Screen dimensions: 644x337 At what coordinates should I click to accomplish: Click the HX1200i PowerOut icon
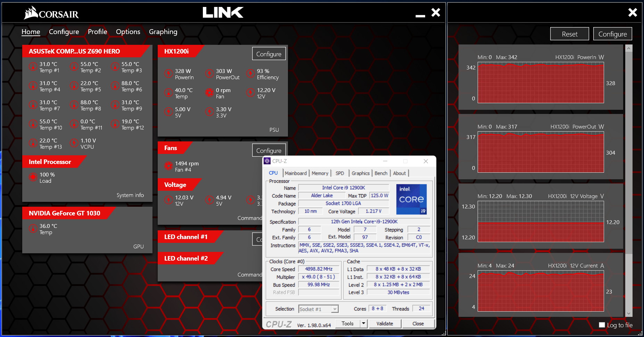[209, 74]
